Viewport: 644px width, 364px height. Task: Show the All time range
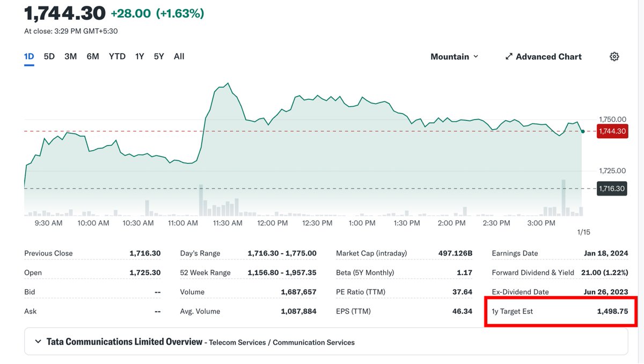[x=179, y=56]
